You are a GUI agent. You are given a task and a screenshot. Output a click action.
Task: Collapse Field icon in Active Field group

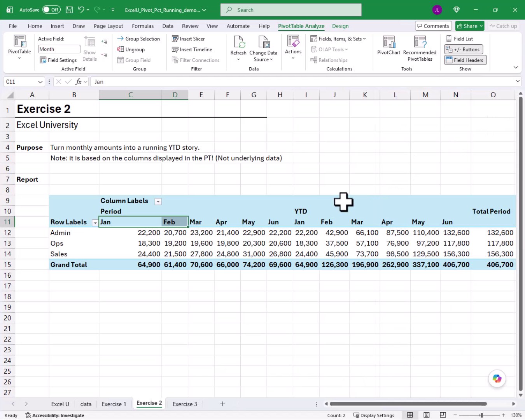104,55
